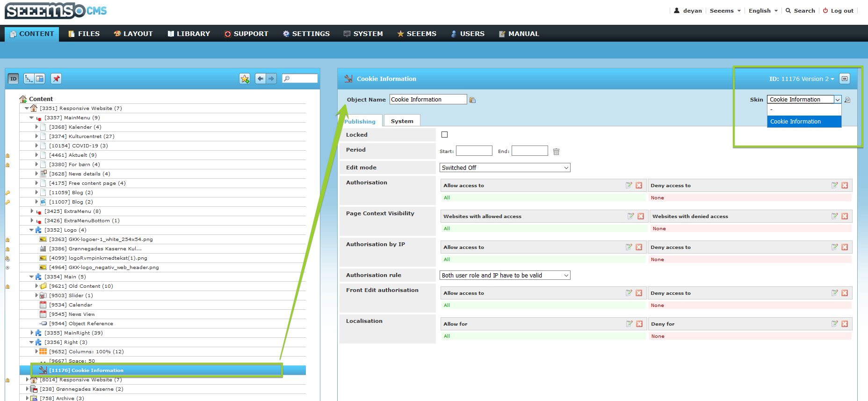868x401 pixels.
Task: Select the COVID-19 tree item
Action: pos(79,146)
